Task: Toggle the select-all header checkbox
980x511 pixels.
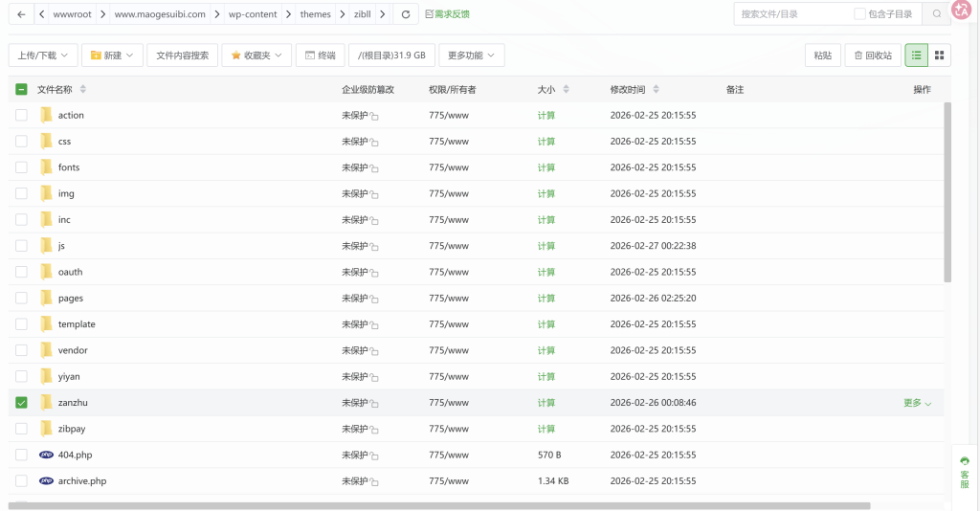Action: (21, 89)
